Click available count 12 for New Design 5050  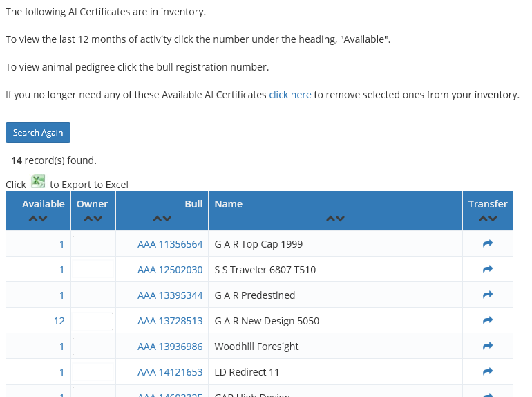click(59, 321)
